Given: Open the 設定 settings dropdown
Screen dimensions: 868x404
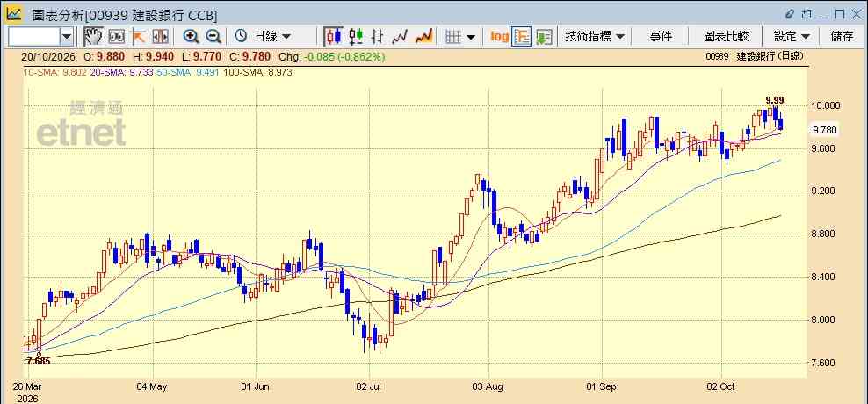Looking at the screenshot, I should [x=792, y=37].
